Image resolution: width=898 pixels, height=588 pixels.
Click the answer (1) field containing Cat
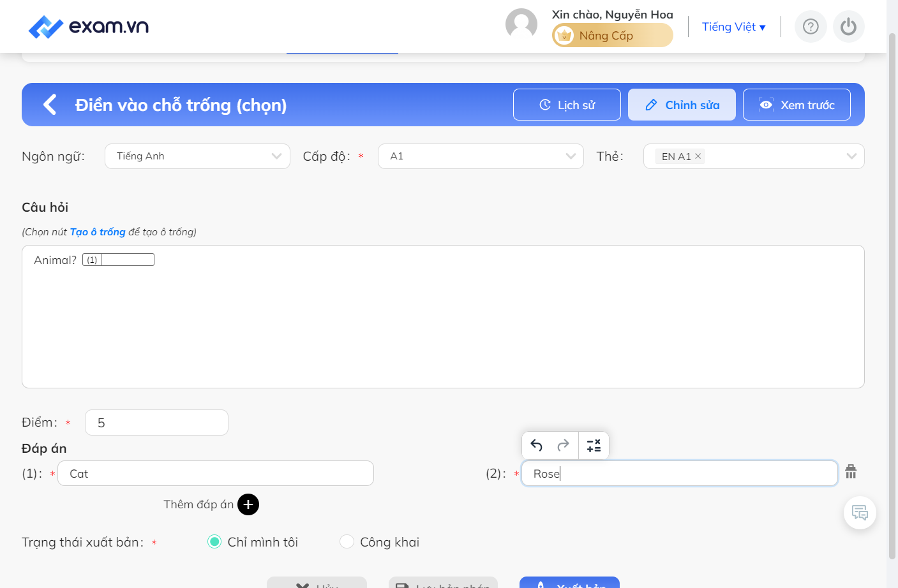(216, 473)
